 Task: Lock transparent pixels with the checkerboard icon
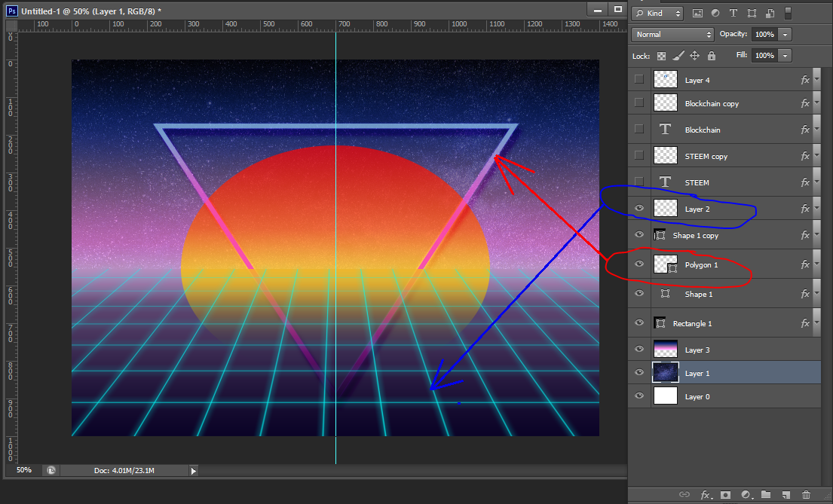click(x=661, y=56)
